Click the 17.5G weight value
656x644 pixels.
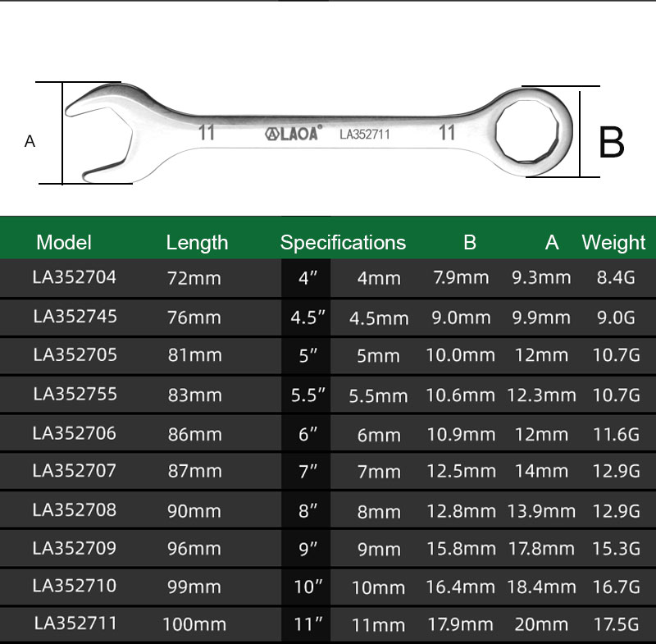(x=617, y=624)
